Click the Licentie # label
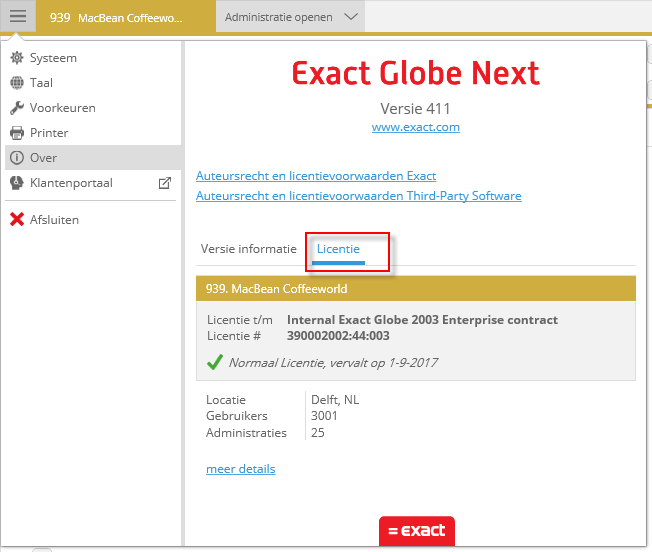The height and width of the screenshot is (552, 652). 234,336
